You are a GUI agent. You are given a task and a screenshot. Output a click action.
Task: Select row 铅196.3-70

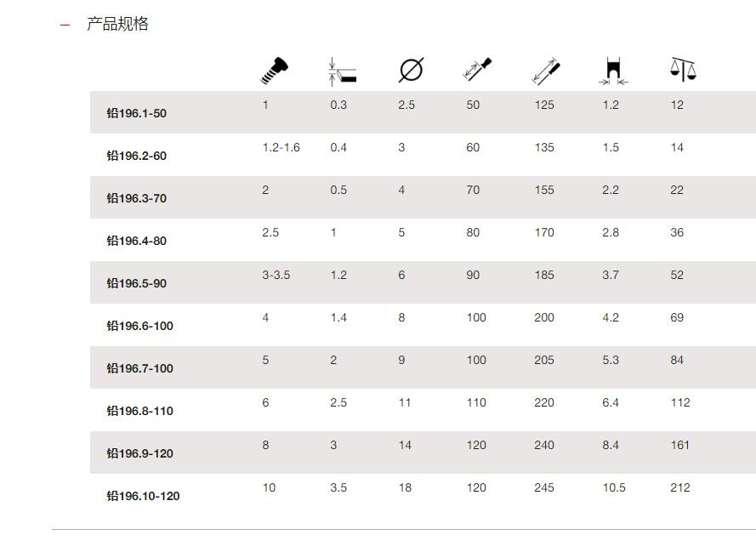tap(136, 198)
